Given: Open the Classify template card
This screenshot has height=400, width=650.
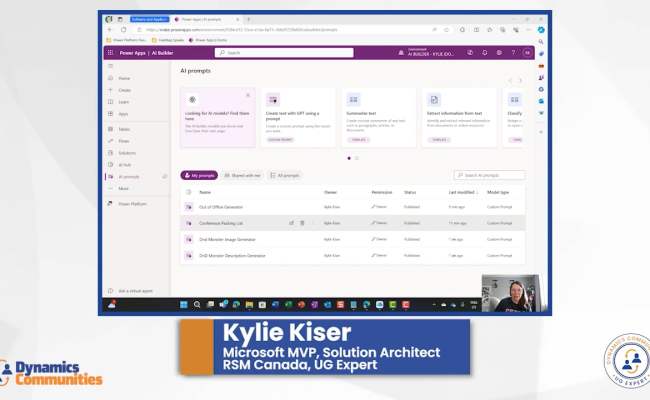Looking at the screenshot, I should click(514, 117).
